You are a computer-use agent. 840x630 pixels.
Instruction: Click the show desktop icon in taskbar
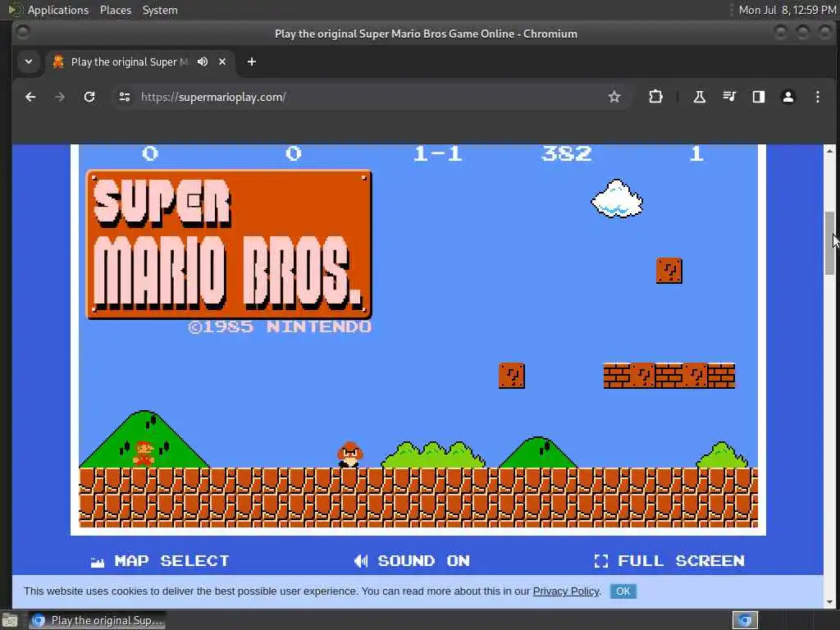click(10, 620)
